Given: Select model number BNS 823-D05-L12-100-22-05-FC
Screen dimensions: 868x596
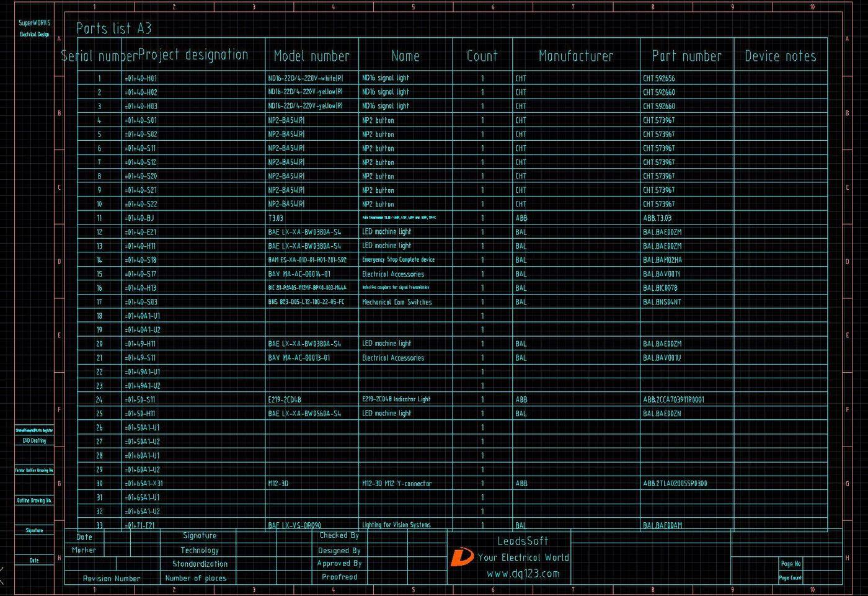Looking at the screenshot, I should [306, 302].
